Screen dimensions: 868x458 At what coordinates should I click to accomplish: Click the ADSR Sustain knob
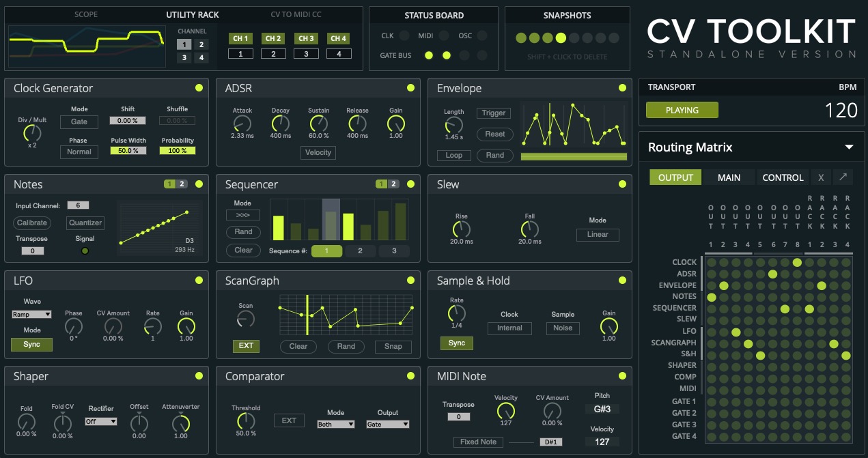(x=318, y=124)
